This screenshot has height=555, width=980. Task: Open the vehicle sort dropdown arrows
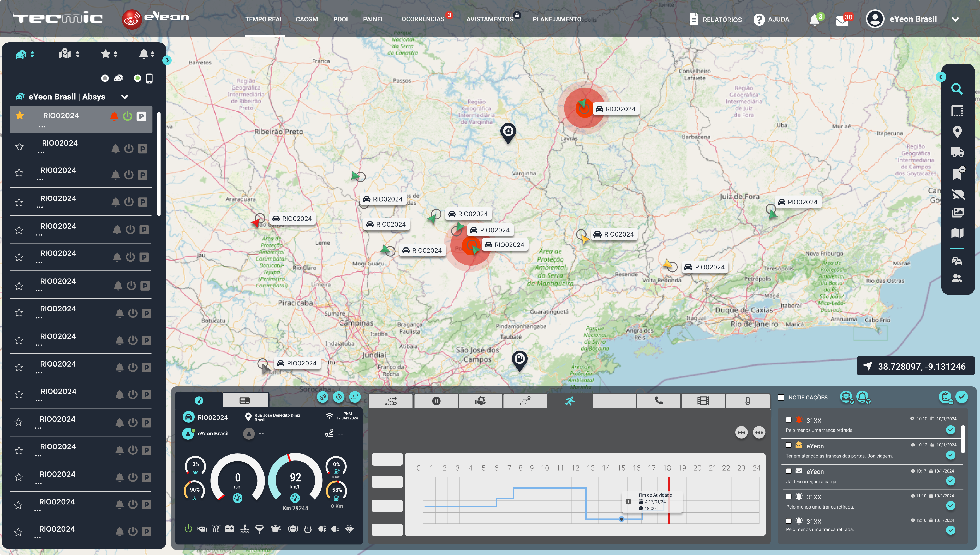[32, 55]
